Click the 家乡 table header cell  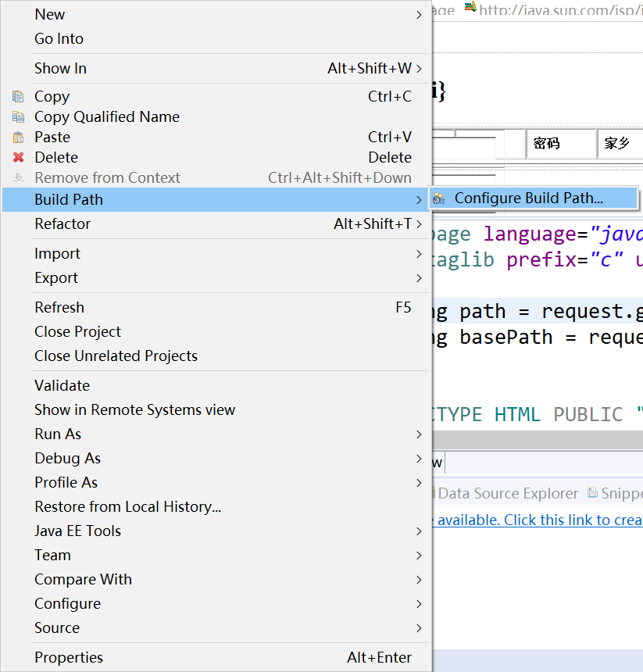[620, 144]
